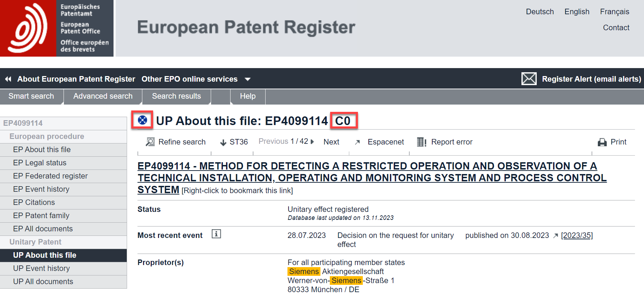Click the ST36 download arrow icon
The width and height of the screenshot is (644, 297).
tap(223, 142)
